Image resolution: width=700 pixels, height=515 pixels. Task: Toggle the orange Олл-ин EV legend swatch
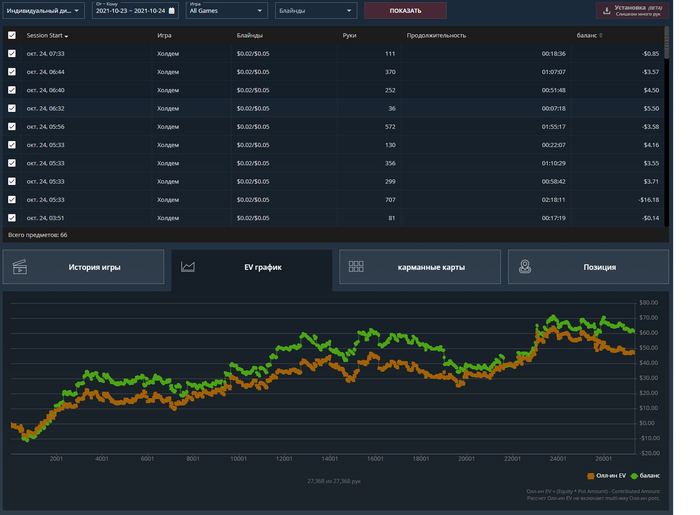pyautogui.click(x=591, y=476)
